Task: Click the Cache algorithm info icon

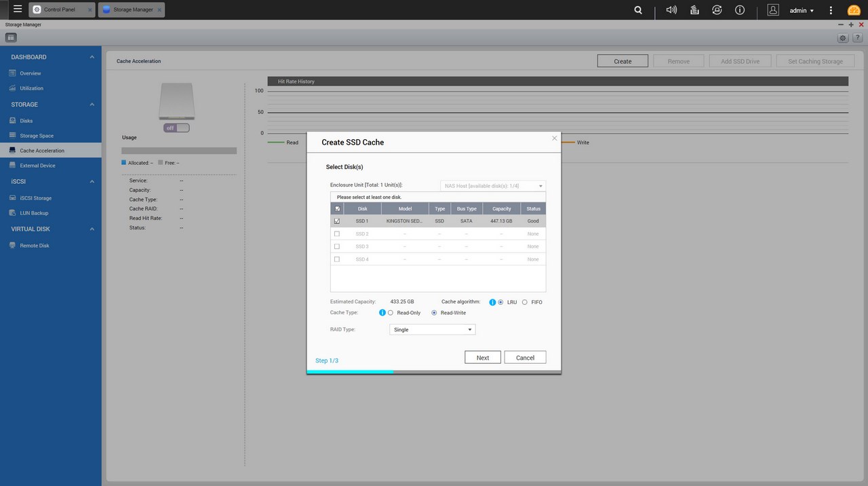Action: [492, 301]
